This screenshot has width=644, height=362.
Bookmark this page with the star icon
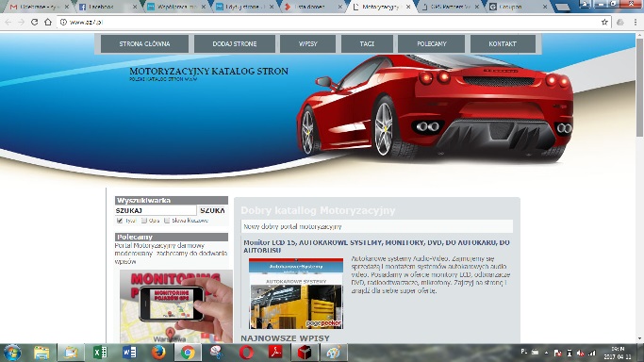pos(604,23)
